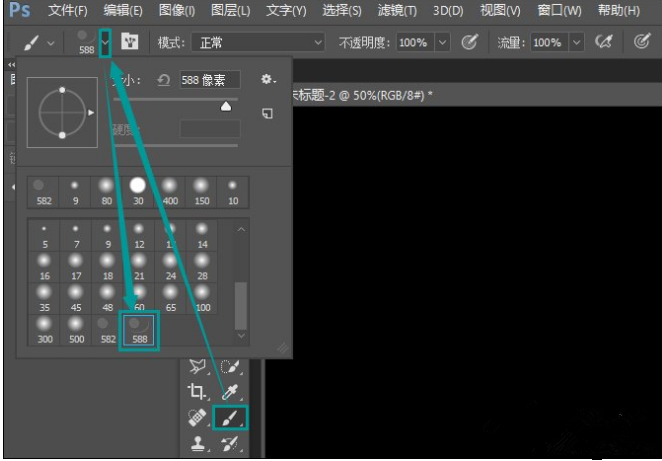
Task: Open the 文件(F) menu
Action: pyautogui.click(x=68, y=11)
